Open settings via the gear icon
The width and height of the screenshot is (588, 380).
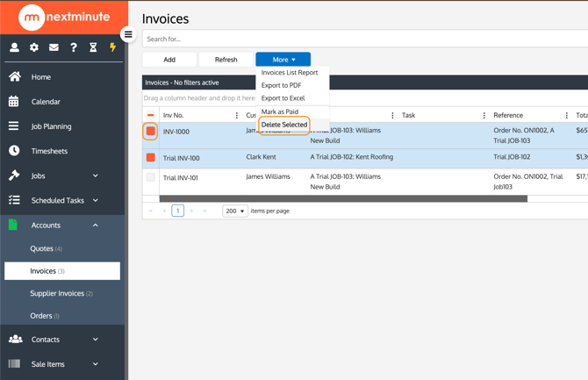[x=34, y=47]
